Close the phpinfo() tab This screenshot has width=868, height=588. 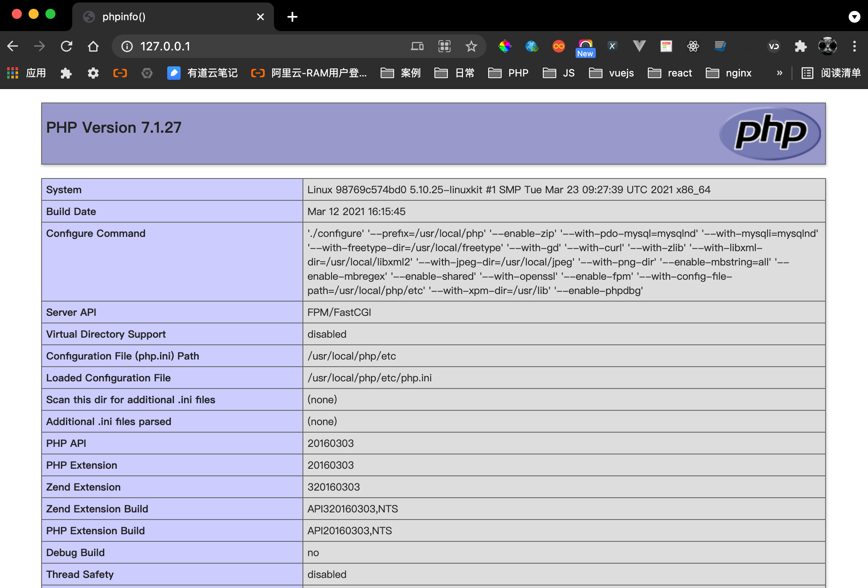(x=260, y=17)
